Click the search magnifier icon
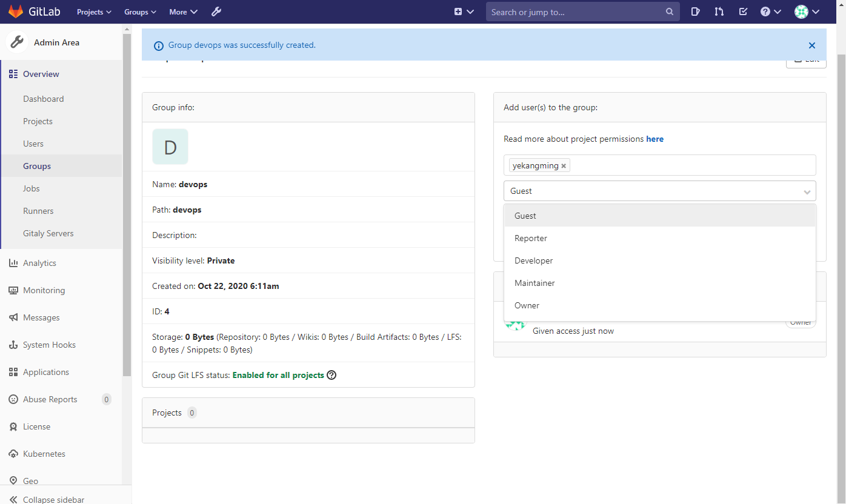846x504 pixels. (669, 11)
